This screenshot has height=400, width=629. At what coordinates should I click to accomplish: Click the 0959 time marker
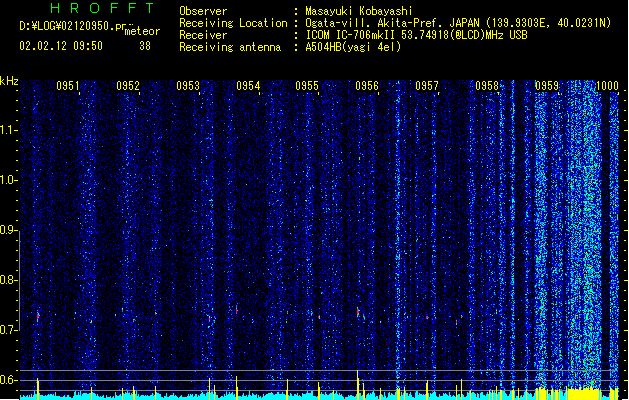pyautogui.click(x=547, y=86)
